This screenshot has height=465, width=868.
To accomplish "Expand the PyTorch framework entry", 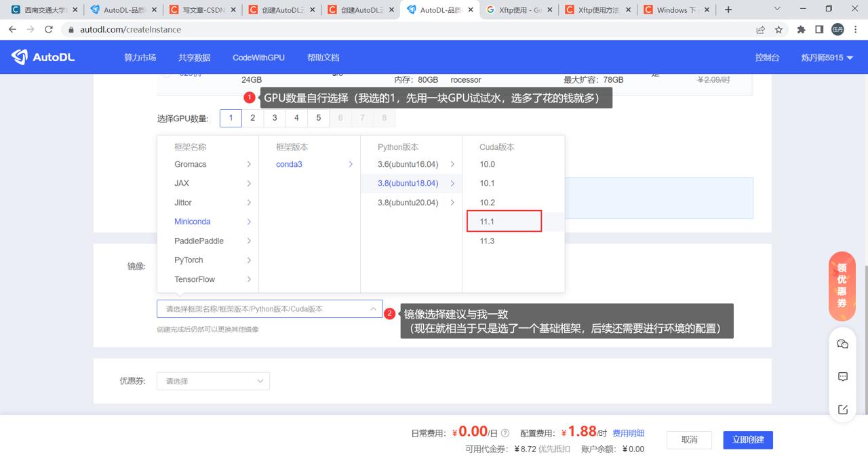I will (208, 260).
